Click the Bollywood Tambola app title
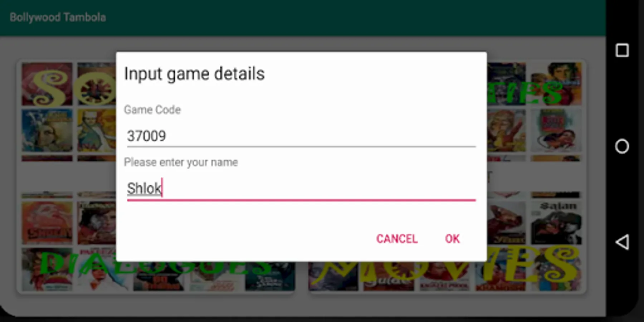 click(x=58, y=17)
